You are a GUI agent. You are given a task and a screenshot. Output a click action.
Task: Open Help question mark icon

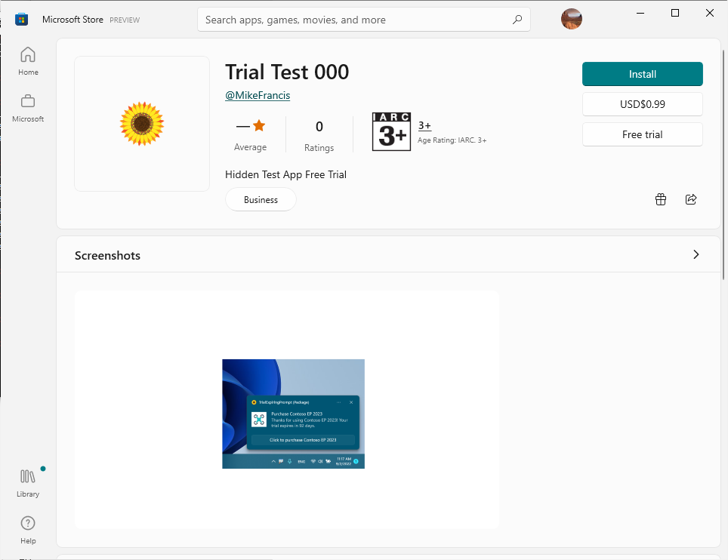tap(28, 523)
